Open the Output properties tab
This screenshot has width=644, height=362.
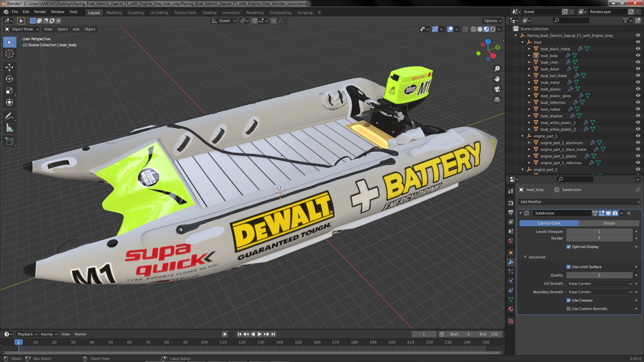pyautogui.click(x=511, y=213)
